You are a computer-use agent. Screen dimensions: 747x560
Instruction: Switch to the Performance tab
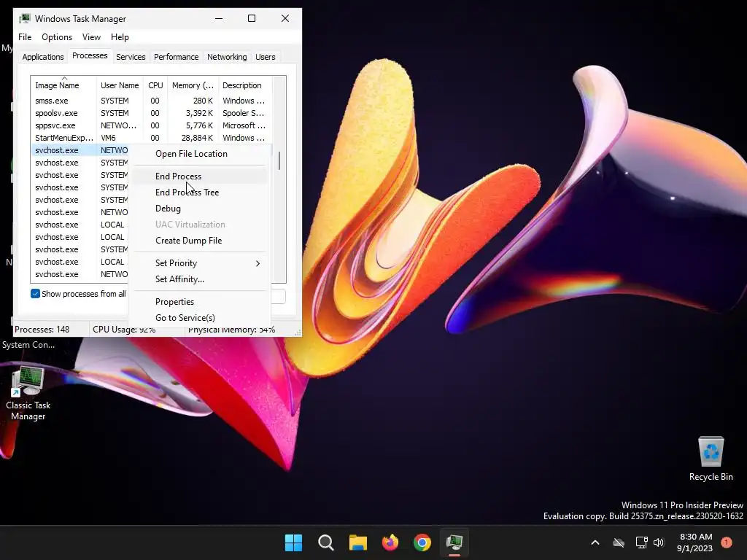(x=176, y=57)
